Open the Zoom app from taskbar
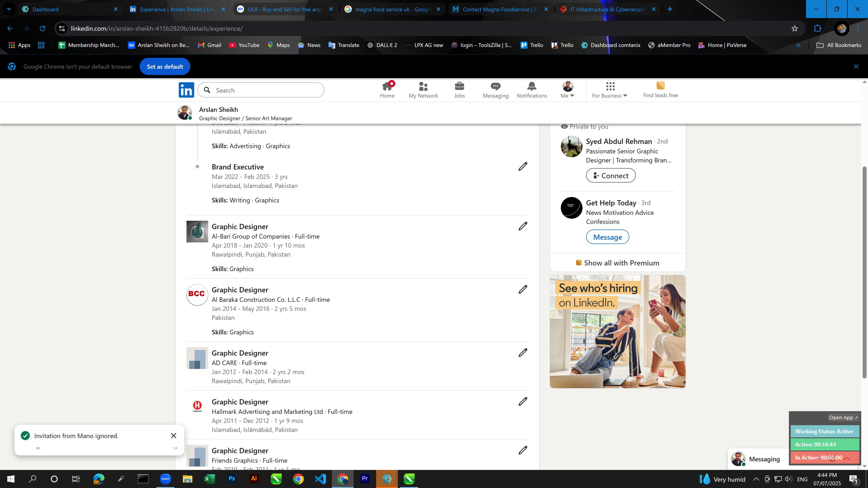Viewport: 868px width, 488px height. 165,479
